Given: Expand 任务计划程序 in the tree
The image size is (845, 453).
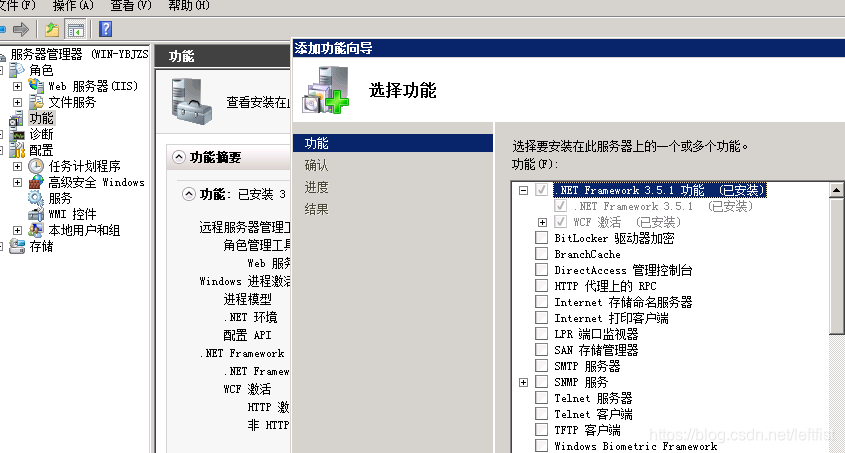Looking at the screenshot, I should click(17, 166).
